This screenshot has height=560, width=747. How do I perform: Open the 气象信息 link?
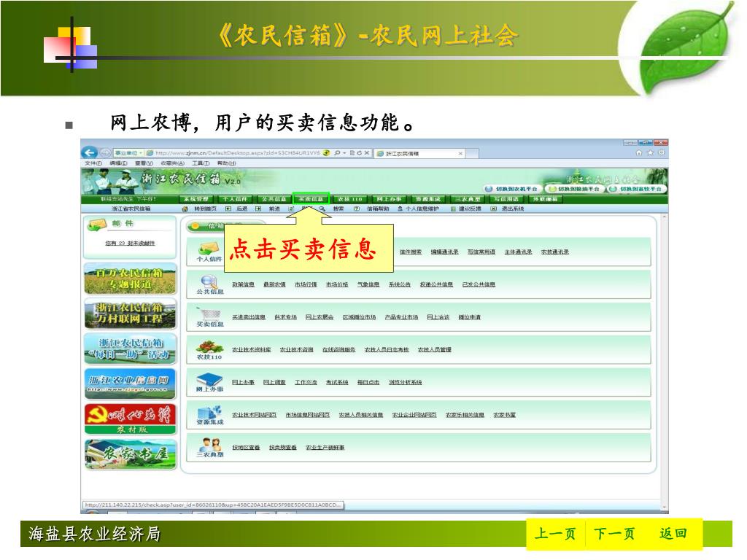point(368,285)
